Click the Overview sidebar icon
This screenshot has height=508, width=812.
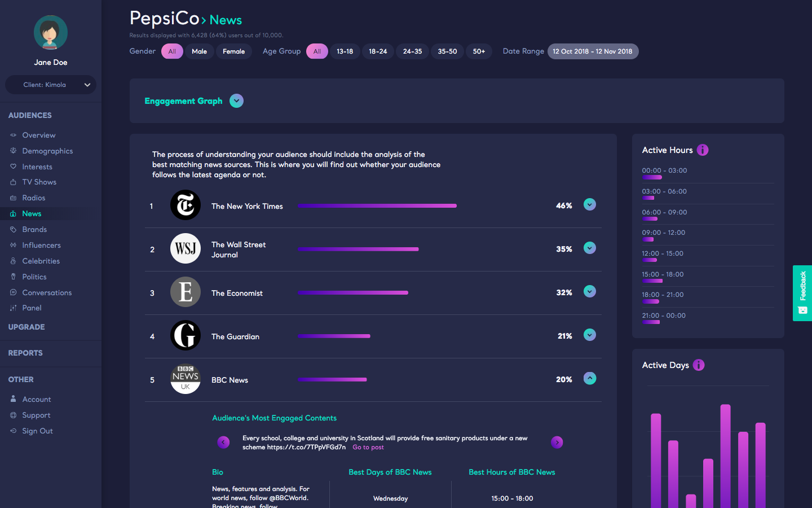13,135
